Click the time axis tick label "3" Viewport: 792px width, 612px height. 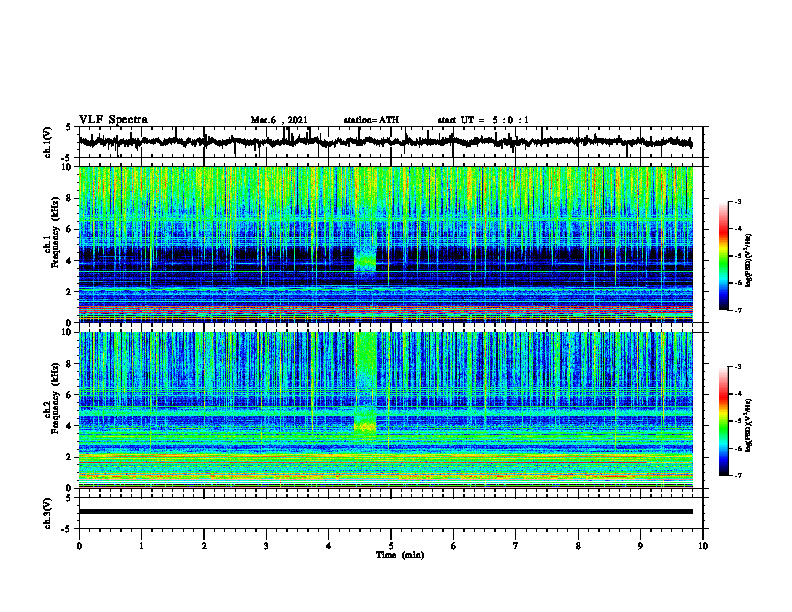coord(266,546)
